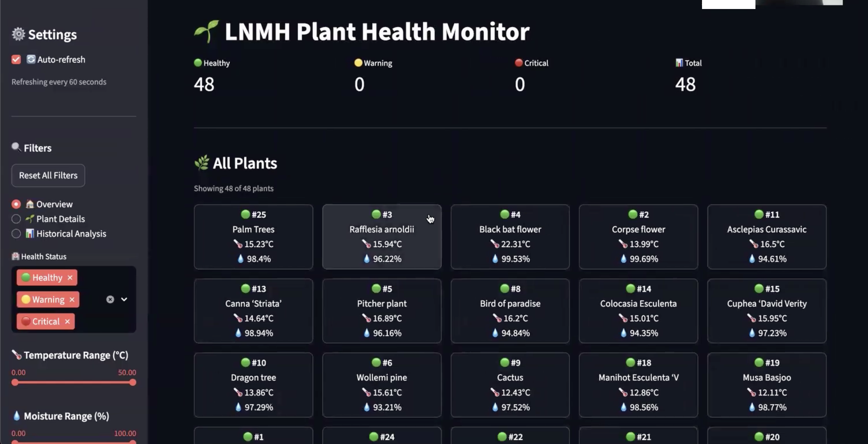
Task: Click the green status dot on plant #25
Action: point(245,214)
